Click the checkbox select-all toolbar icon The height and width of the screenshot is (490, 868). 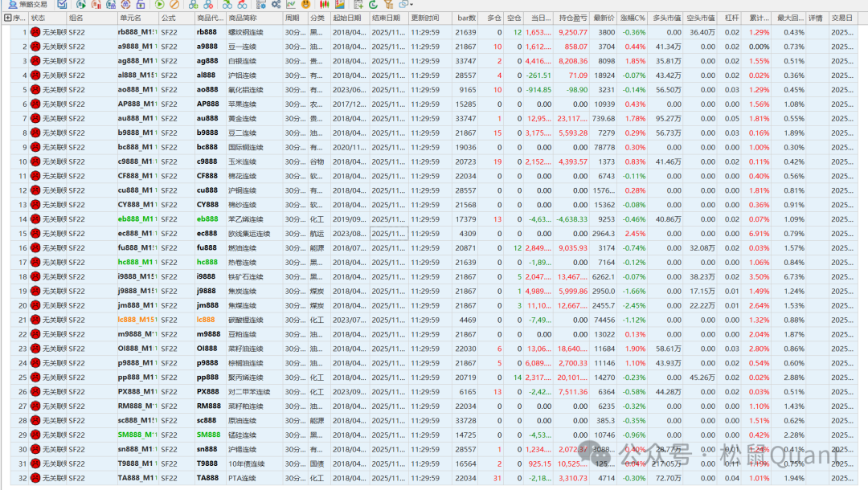pyautogui.click(x=62, y=5)
